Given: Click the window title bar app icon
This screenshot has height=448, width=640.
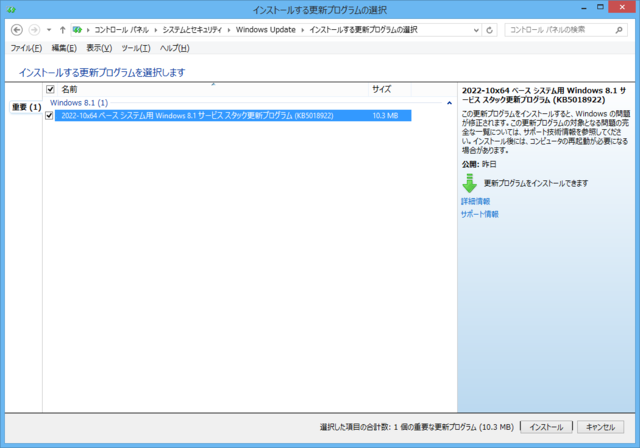Looking at the screenshot, I should coord(11,10).
